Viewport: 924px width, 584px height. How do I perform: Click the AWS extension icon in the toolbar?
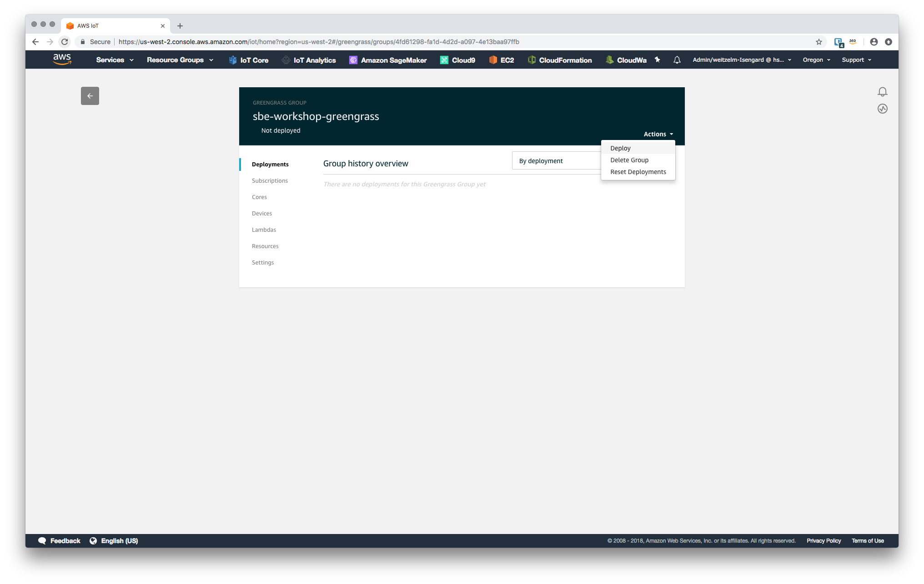tap(852, 42)
